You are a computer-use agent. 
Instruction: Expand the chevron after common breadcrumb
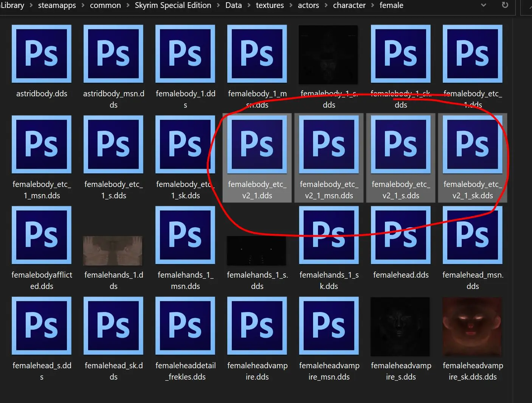[x=128, y=6]
